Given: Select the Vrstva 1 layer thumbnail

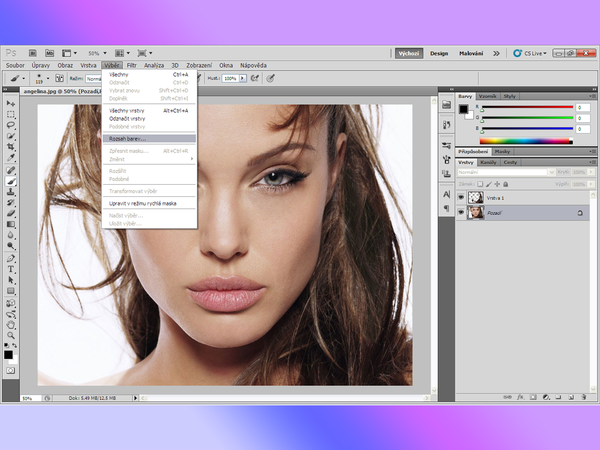Looking at the screenshot, I should (474, 198).
